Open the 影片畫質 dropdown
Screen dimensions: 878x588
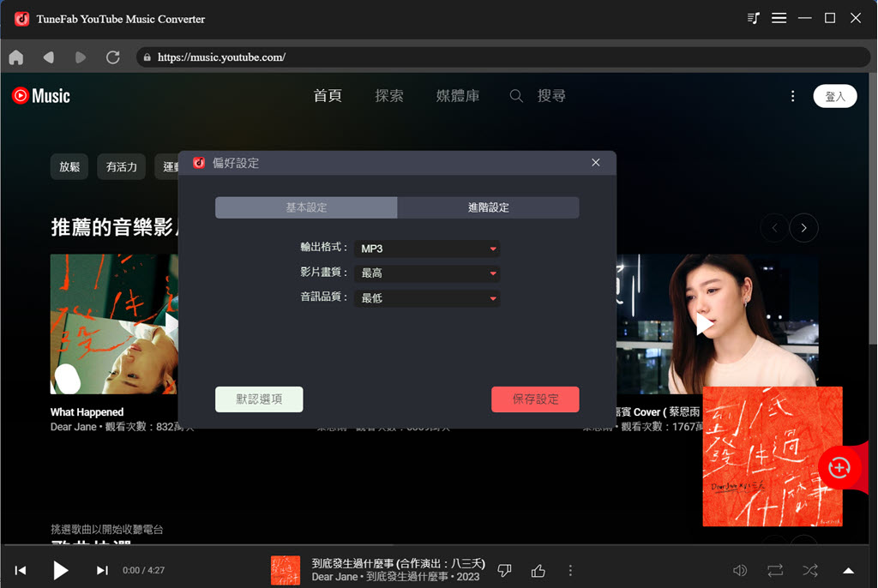pos(427,273)
